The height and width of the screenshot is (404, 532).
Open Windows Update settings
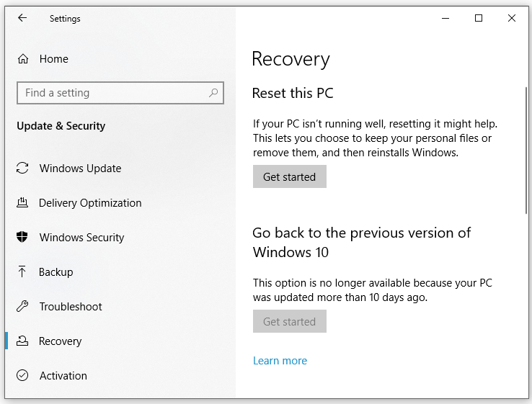point(80,168)
